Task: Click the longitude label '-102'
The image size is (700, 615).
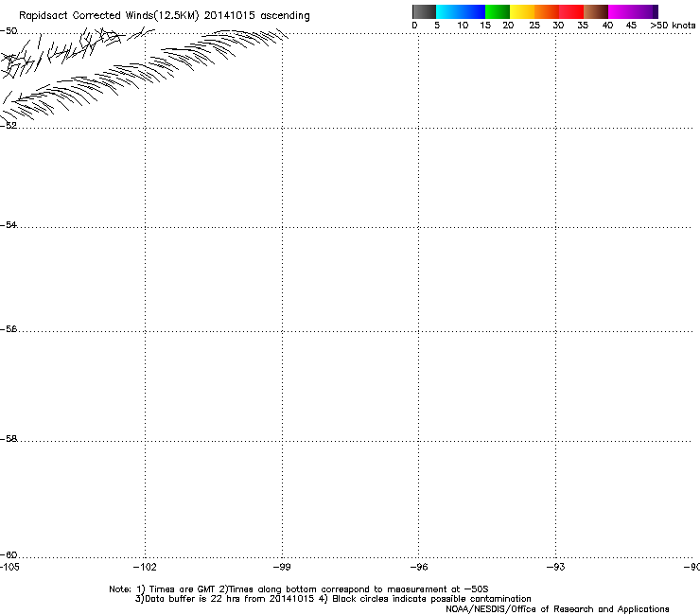Action: pos(145,567)
